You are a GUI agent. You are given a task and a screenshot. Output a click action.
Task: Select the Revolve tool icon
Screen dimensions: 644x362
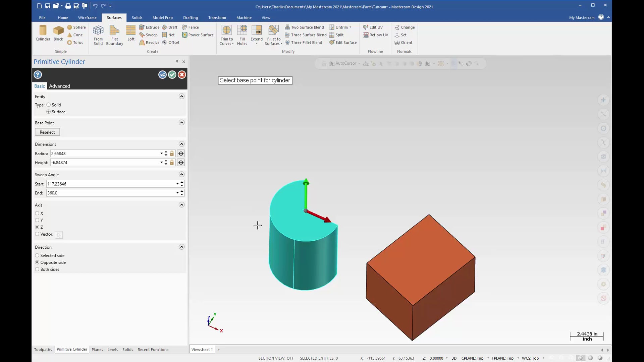[x=142, y=43]
